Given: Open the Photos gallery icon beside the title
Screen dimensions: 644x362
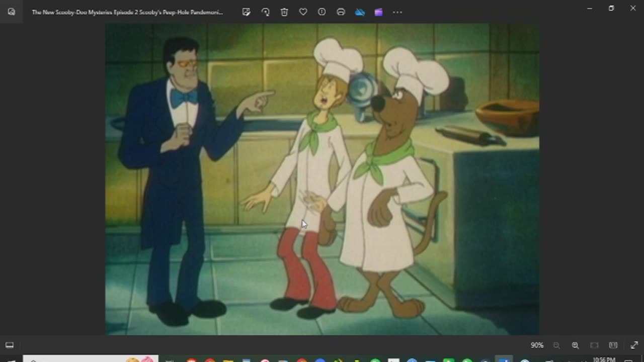Looking at the screenshot, I should click(11, 12).
